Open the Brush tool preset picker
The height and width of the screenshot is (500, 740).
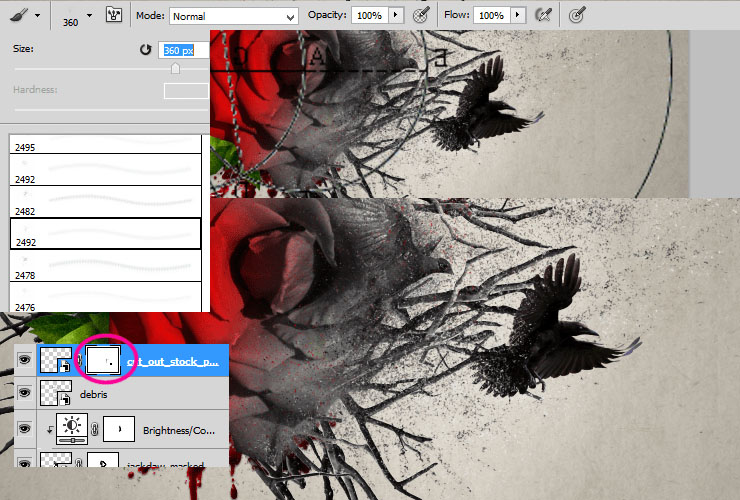point(20,16)
